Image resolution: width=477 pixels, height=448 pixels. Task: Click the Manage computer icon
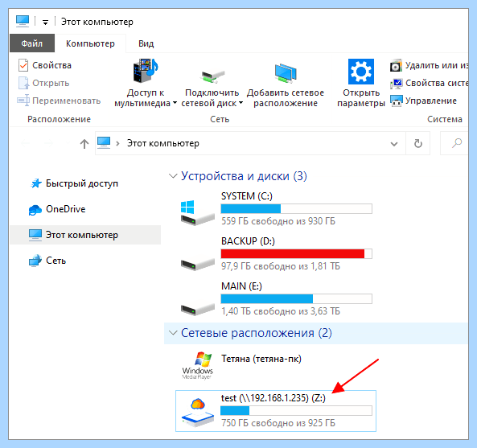[397, 101]
